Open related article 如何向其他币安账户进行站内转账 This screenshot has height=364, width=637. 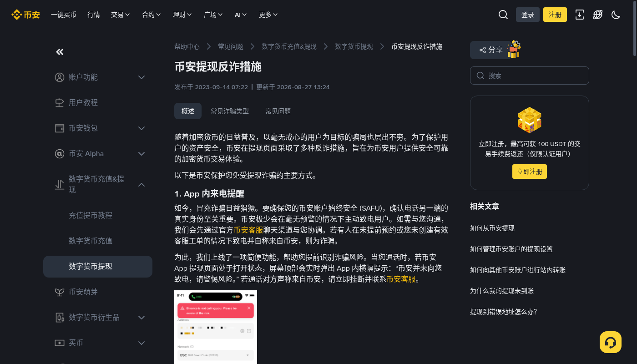point(518,270)
